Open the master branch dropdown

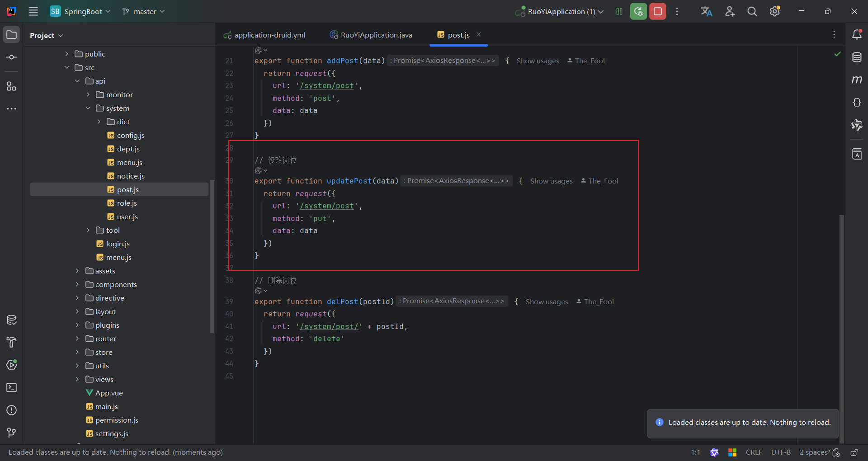coord(144,11)
